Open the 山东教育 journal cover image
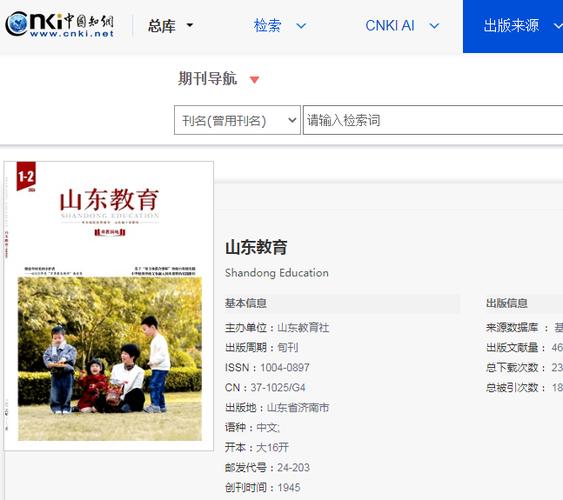563x500 pixels. (109, 306)
